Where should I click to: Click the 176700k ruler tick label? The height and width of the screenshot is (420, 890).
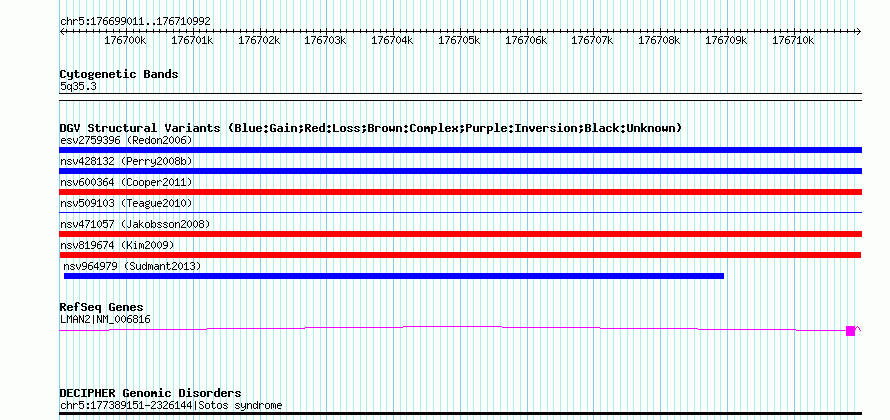pyautogui.click(x=125, y=41)
